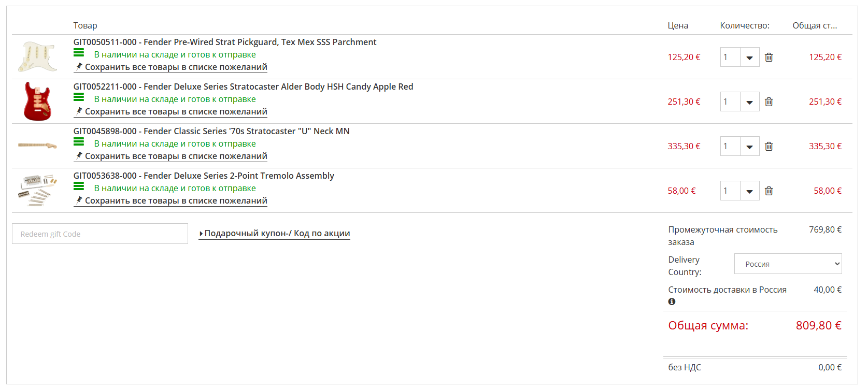Click the 251,30 € unit price of Alder Body
This screenshot has width=868, height=389.
click(684, 102)
